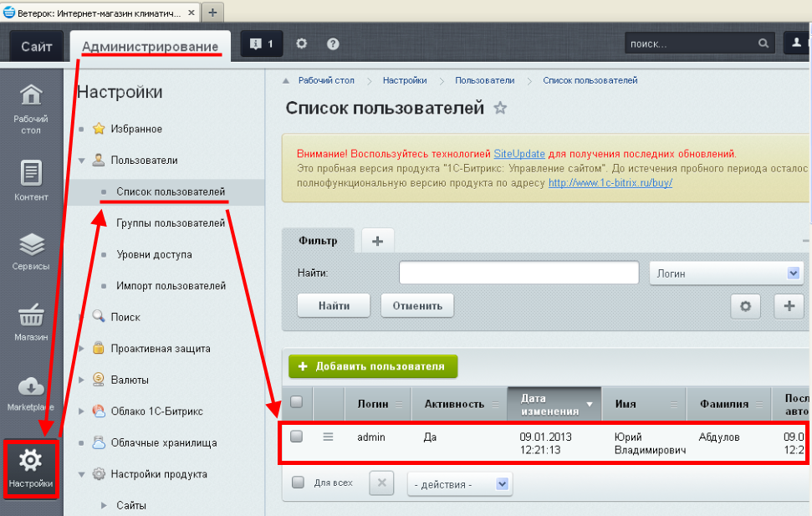Open Список пользователей menu item
The image size is (812, 516).
tap(171, 192)
